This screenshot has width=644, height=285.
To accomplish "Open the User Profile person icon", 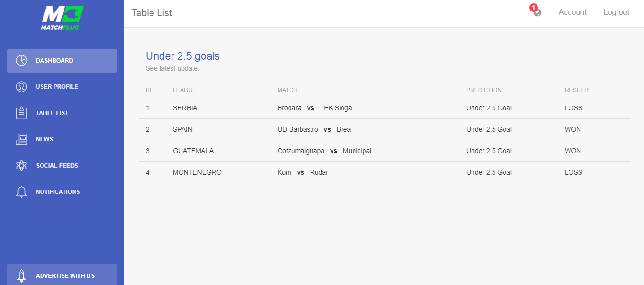I will (21, 87).
